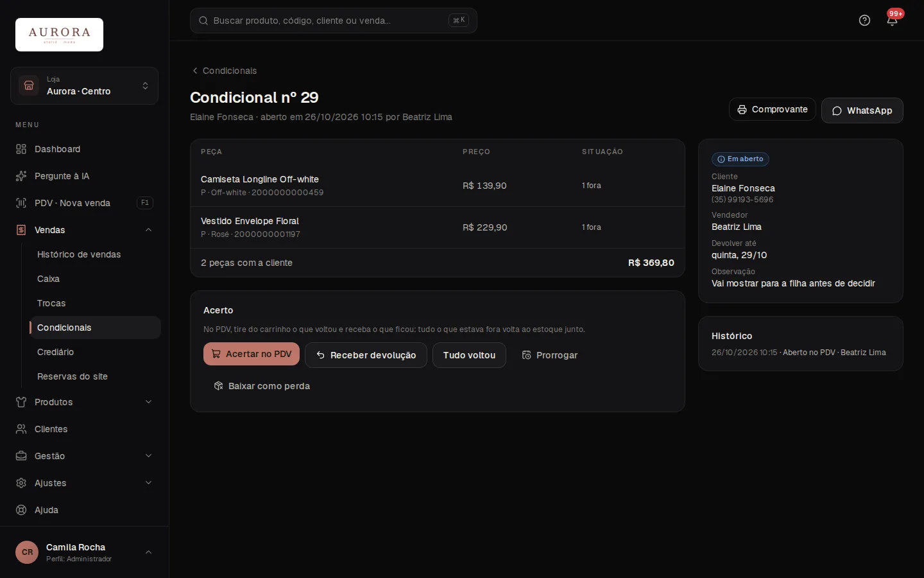924x578 pixels.
Task: Open the notifications bell with 99+ badge
Action: (x=892, y=21)
